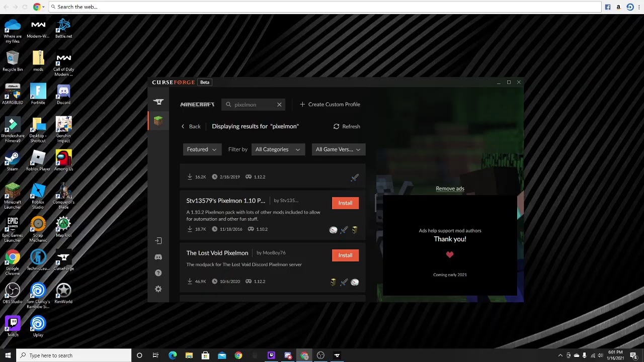Open the Battle.net desktop icon
This screenshot has height=362, width=644.
63,29
